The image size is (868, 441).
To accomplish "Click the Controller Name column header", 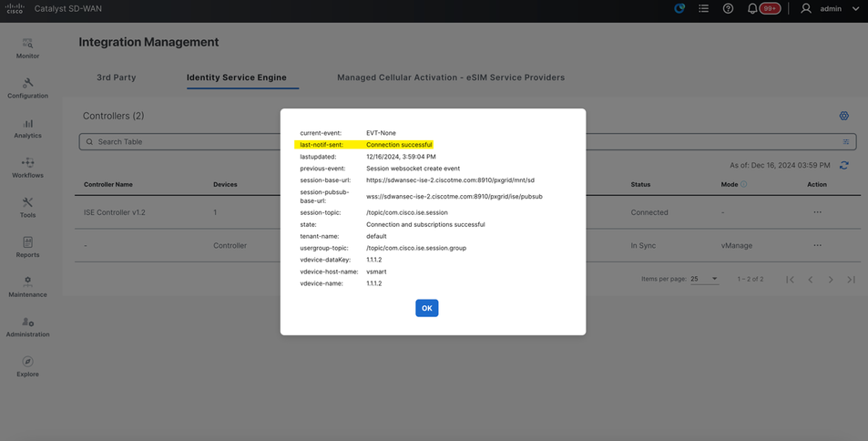I will click(x=108, y=184).
